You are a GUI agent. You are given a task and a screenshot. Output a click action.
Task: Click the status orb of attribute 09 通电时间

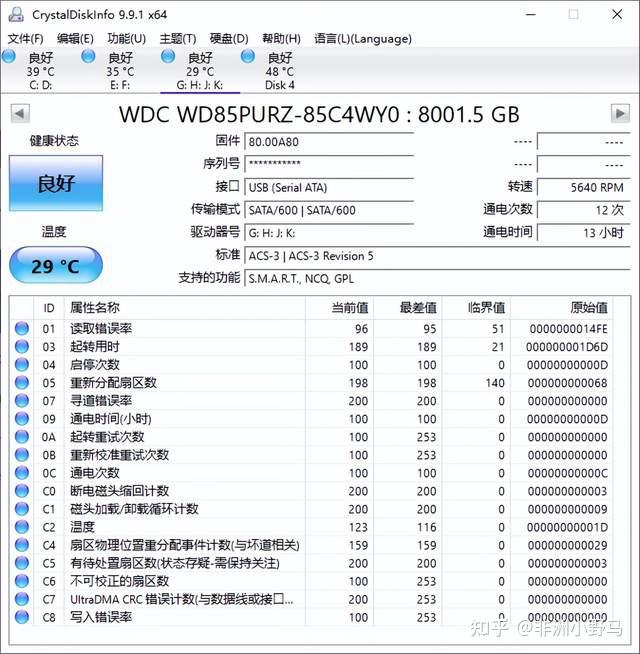click(x=22, y=419)
